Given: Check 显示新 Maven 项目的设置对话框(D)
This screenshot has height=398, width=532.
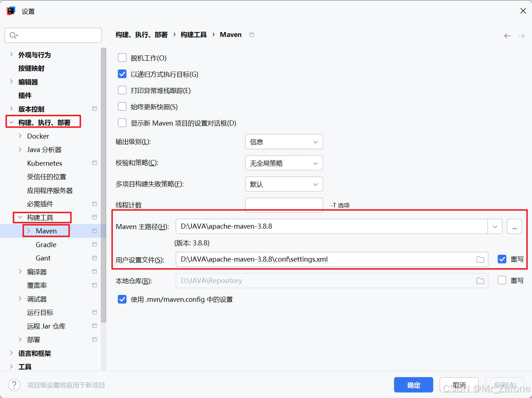Looking at the screenshot, I should tap(122, 123).
